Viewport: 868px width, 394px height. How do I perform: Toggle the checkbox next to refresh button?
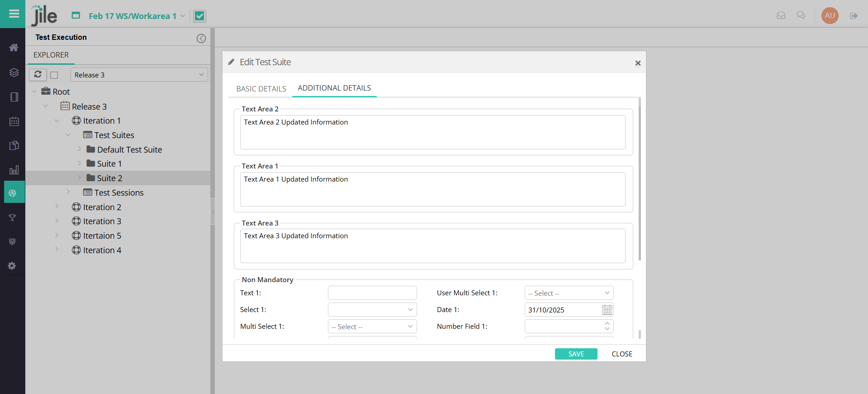54,75
